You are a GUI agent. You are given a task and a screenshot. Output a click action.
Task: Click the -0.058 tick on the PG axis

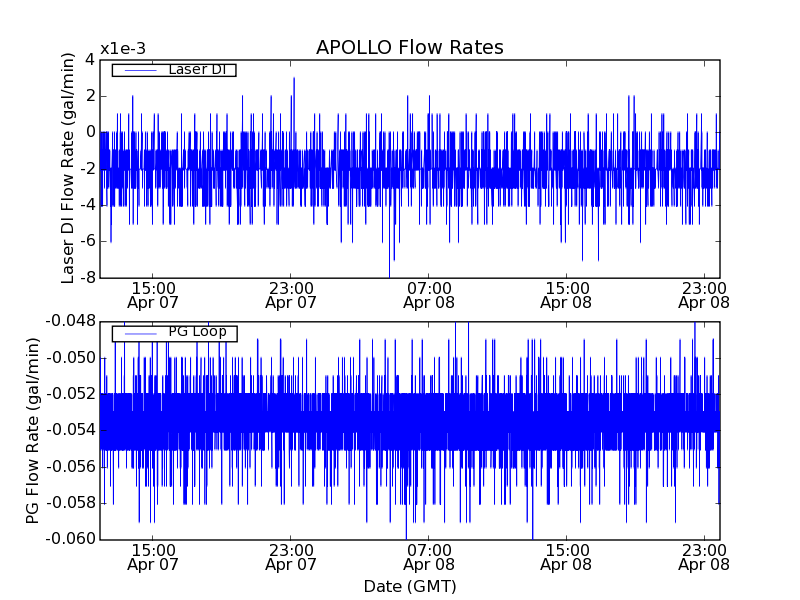click(x=70, y=503)
